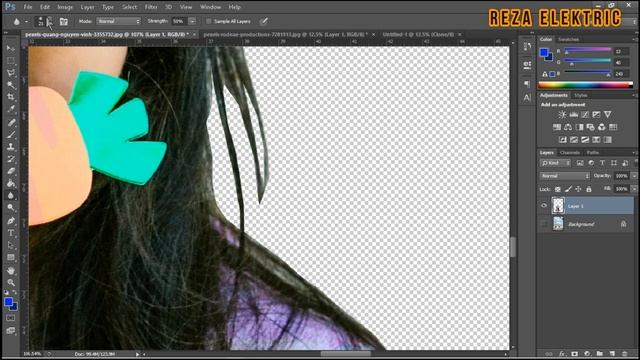640x360 pixels.
Task: Select the Zoom tool
Action: pos(11,282)
